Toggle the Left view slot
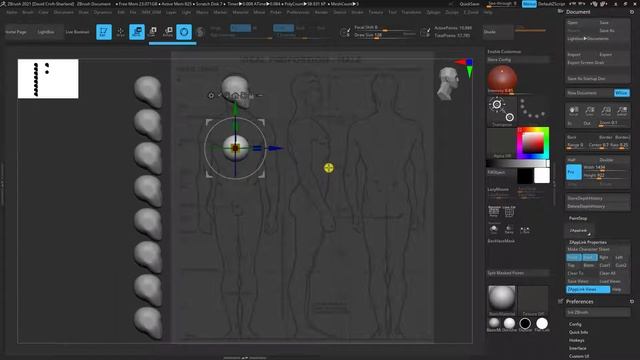Viewport: 640px width, 360px height. click(619, 257)
